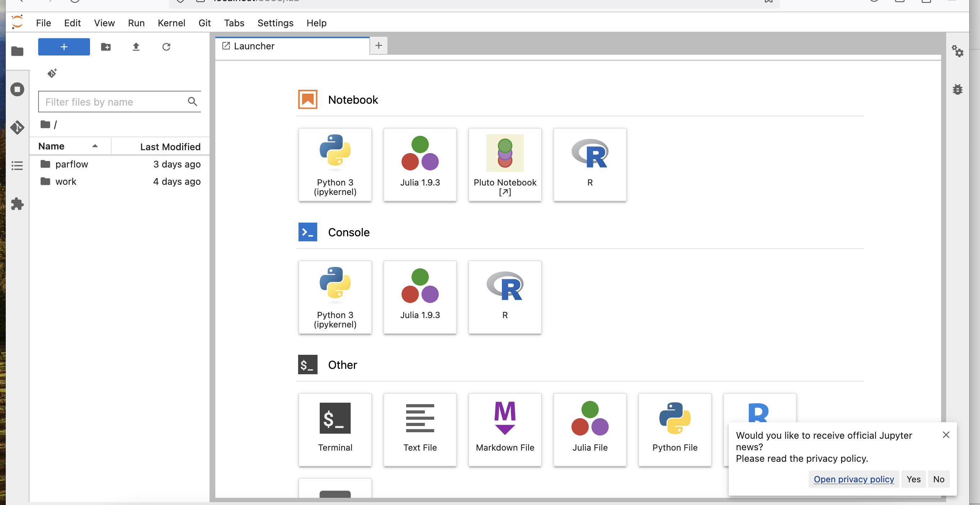Open the Extension Manager puzzle icon
Viewport: 980px width, 505px height.
tap(17, 204)
